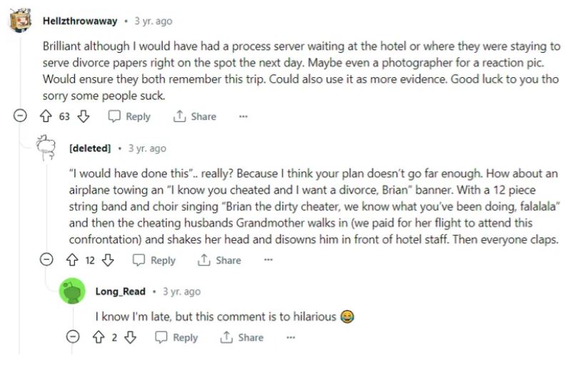Open more options on Long_Read's comment
This screenshot has height=365, width=588.
[x=290, y=337]
